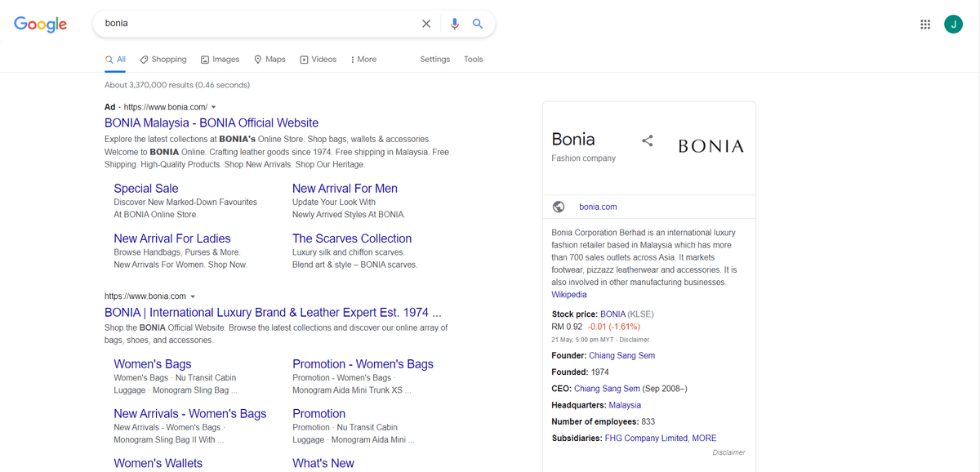This screenshot has height=472, width=980.
Task: Open the Women's Bags sitelink
Action: coord(153,364)
